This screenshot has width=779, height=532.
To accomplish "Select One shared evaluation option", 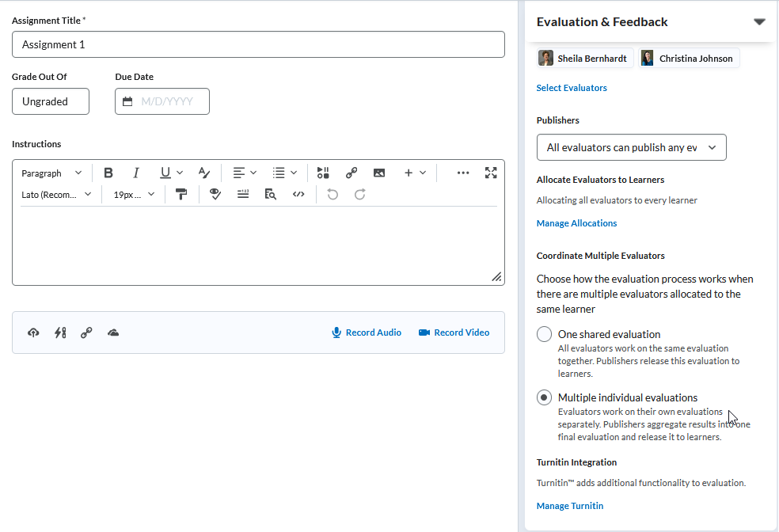I will coord(544,334).
